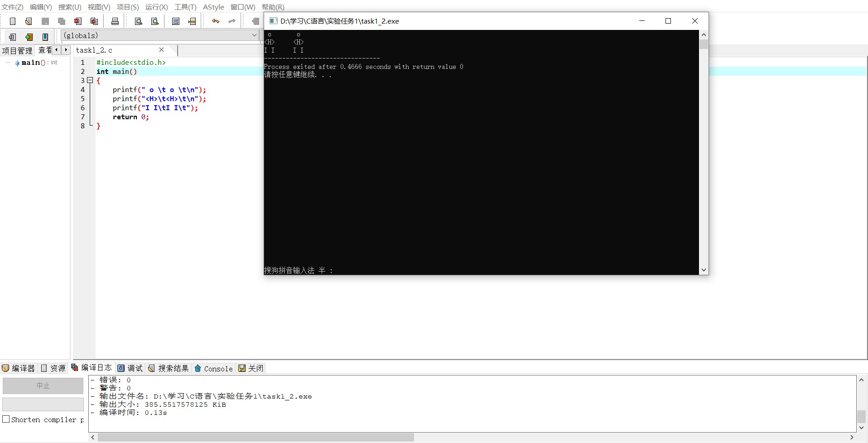Switch to 项目管理 sidebar tab
Screen dimensions: 868x443
click(x=17, y=50)
